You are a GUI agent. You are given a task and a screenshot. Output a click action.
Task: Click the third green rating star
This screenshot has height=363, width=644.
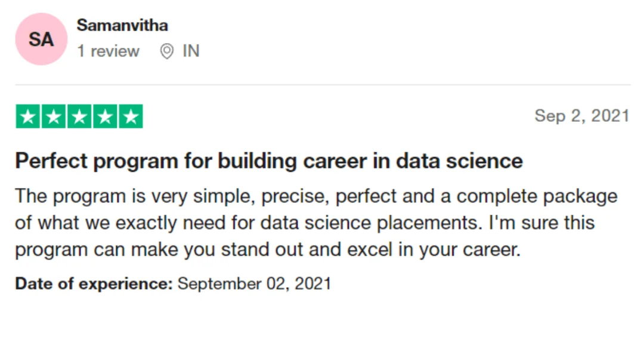(x=79, y=117)
